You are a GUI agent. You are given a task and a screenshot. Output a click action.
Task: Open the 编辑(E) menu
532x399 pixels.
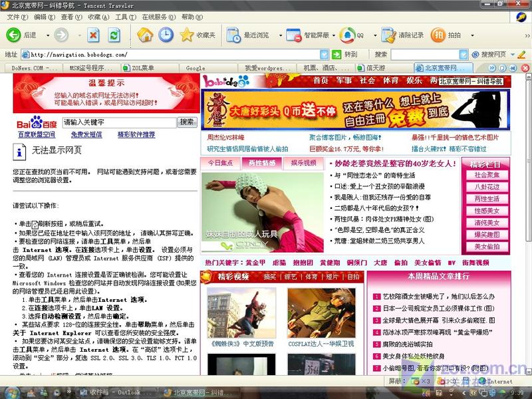coord(45,17)
